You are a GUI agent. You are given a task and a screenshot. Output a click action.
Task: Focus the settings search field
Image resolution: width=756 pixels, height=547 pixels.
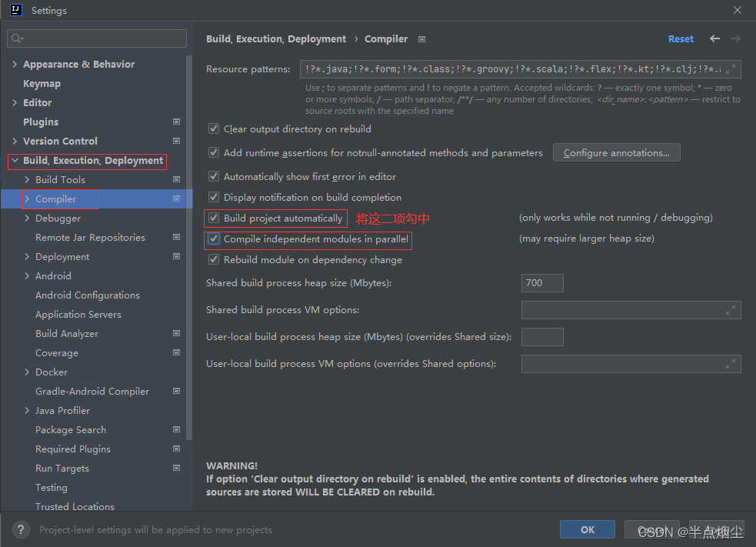(x=97, y=38)
